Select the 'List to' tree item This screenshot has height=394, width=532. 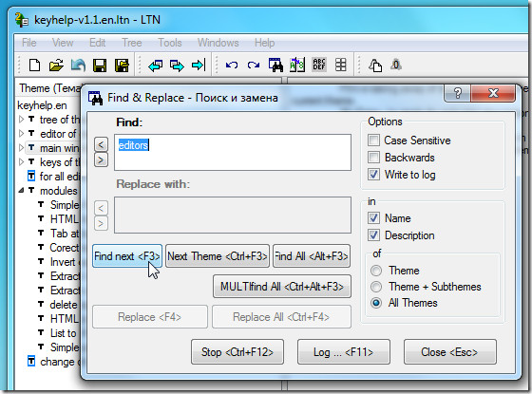coord(63,333)
